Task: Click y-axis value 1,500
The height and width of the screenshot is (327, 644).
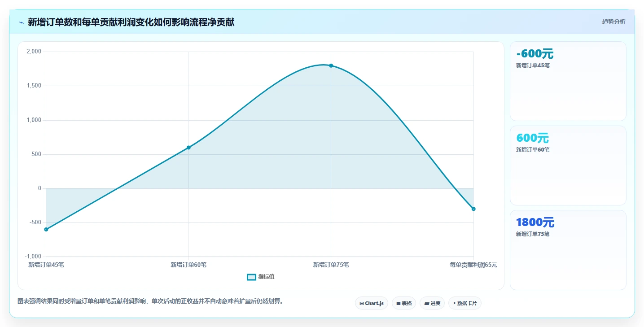Action: 34,86
